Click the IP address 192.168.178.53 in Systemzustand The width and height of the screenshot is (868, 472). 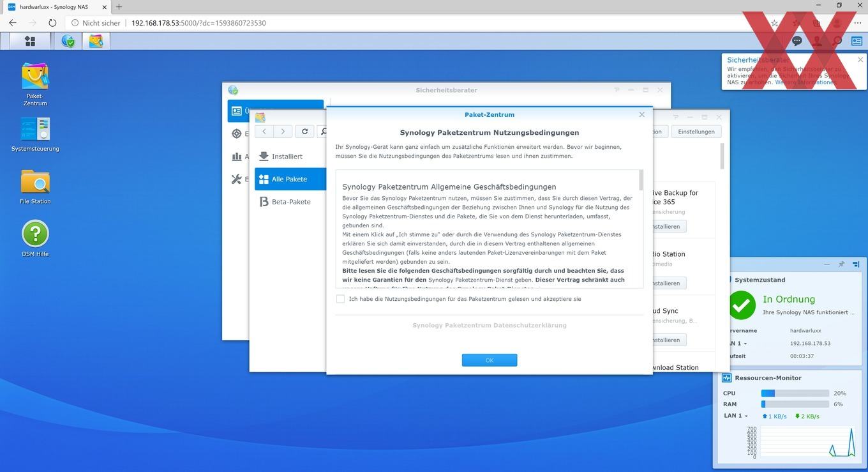[x=810, y=344]
